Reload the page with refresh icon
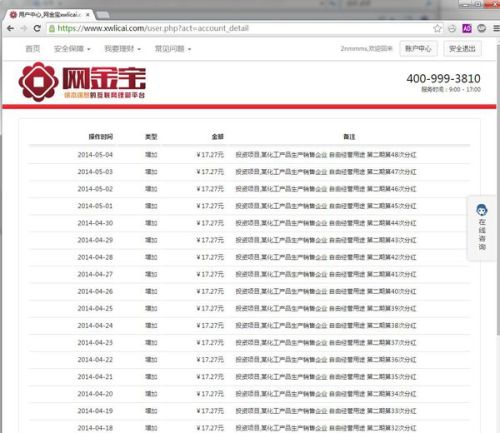The height and width of the screenshot is (433, 500). (37, 29)
